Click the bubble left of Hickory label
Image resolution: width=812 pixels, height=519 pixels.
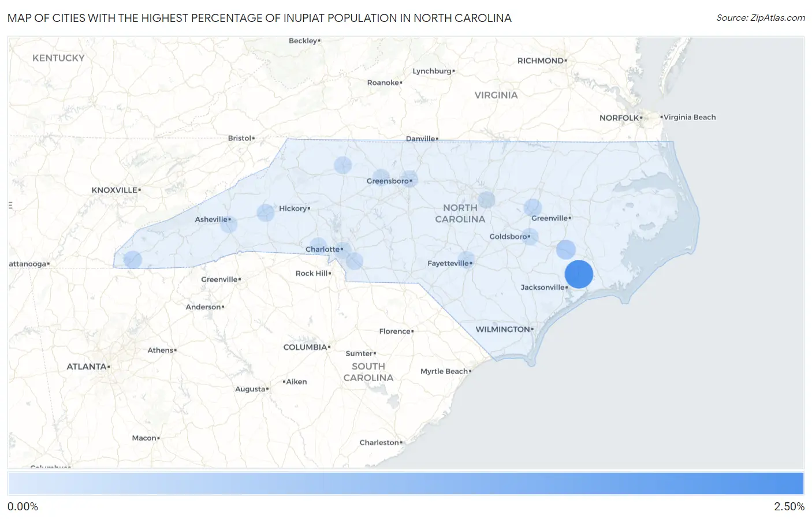(266, 212)
